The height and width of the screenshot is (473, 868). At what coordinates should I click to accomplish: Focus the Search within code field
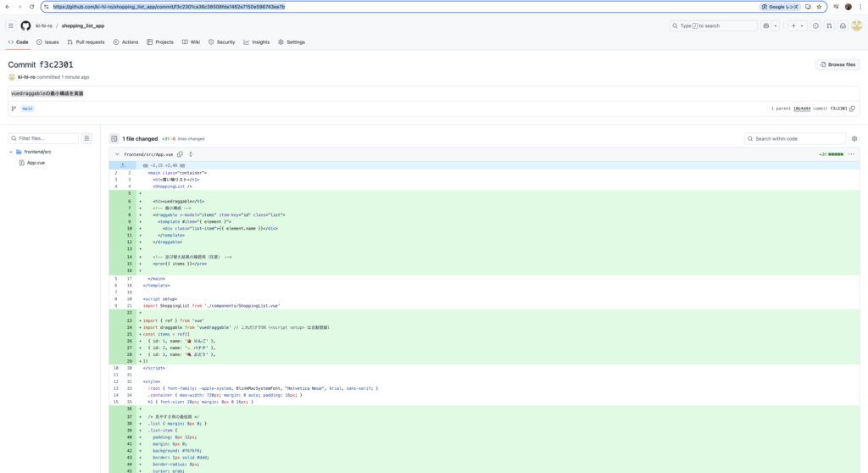coord(795,138)
